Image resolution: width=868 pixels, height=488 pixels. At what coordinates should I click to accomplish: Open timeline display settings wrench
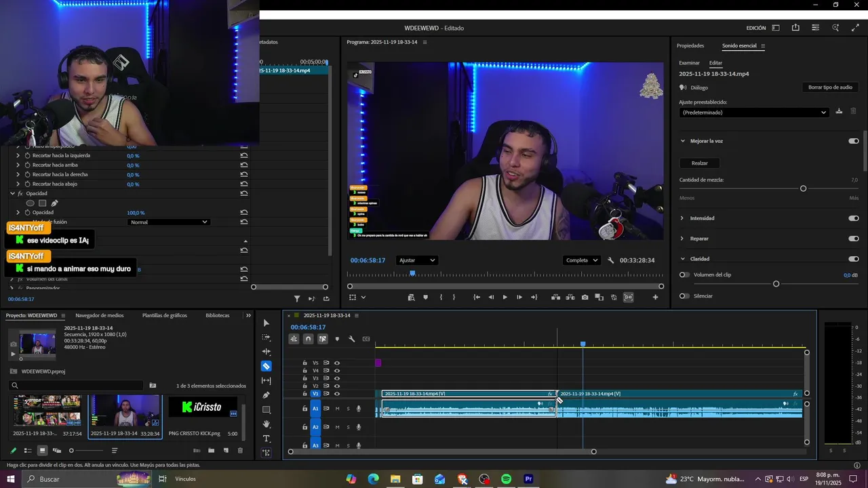click(x=352, y=339)
